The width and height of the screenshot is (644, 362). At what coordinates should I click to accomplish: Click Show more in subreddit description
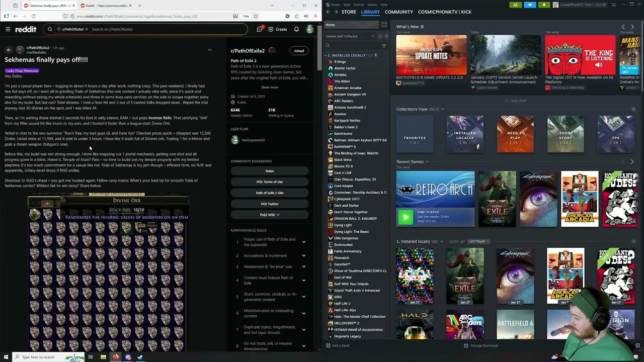click(x=270, y=87)
